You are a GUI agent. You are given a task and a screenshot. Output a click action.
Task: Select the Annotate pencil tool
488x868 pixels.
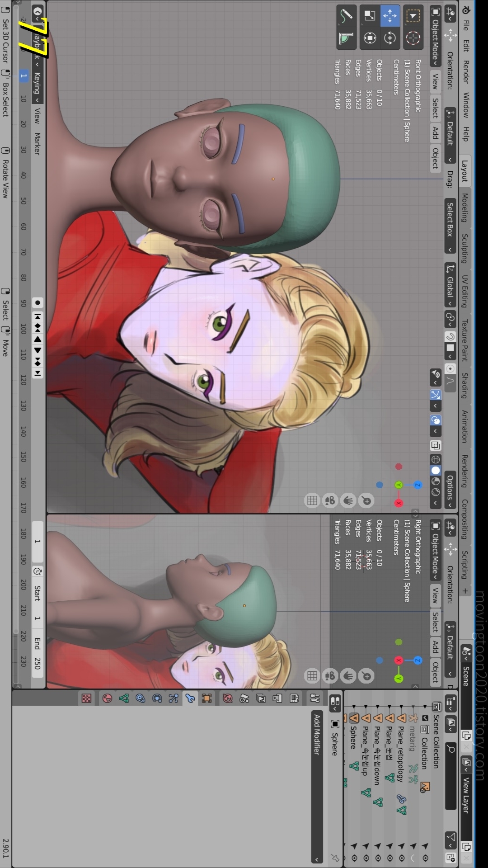click(346, 16)
